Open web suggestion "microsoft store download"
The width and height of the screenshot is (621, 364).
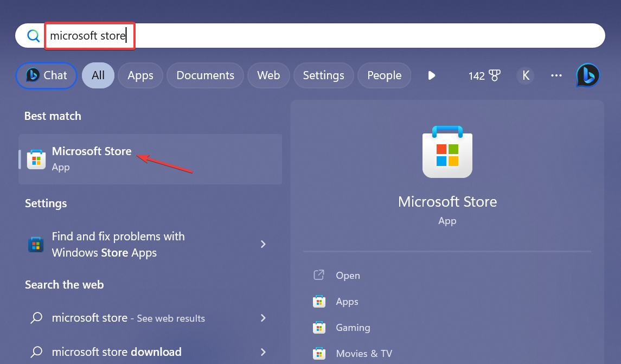coord(150,352)
